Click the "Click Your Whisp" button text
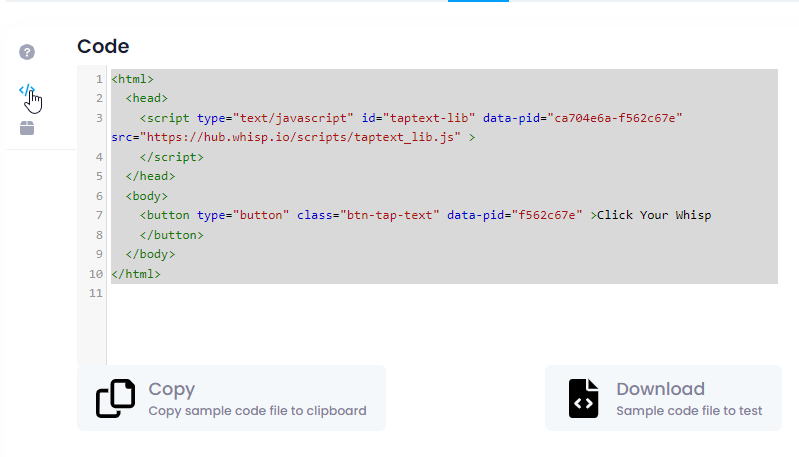The width and height of the screenshot is (799, 457). (654, 215)
